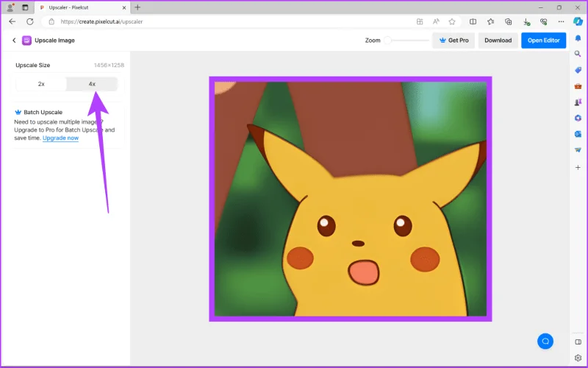Open the Shopping tag icon in the sidebar
Image resolution: width=588 pixels, height=368 pixels.
[x=578, y=70]
